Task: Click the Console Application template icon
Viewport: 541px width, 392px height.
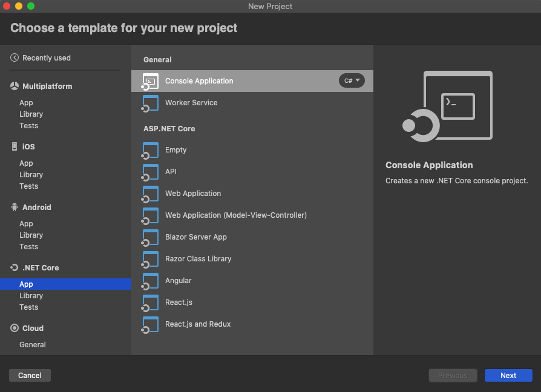Action: point(150,82)
